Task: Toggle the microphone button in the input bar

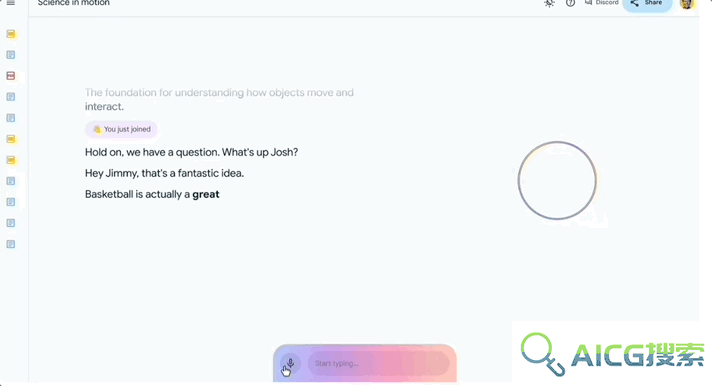Action: [x=290, y=364]
